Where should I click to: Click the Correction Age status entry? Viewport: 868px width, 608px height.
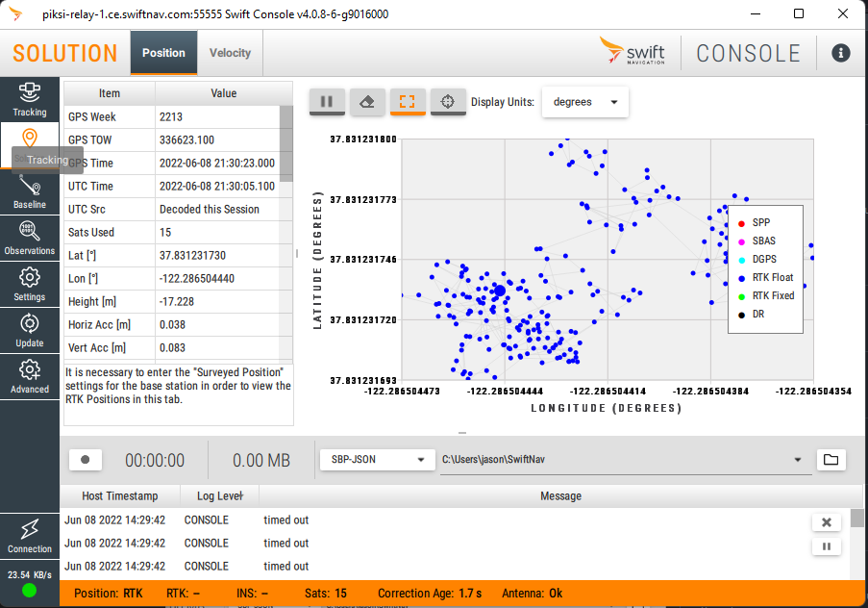pyautogui.click(x=430, y=594)
